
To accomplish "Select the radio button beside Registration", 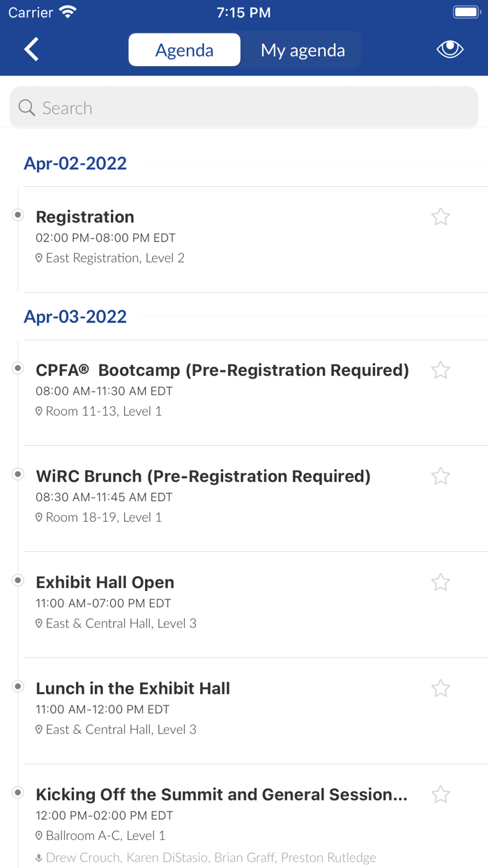I will coord(17,214).
